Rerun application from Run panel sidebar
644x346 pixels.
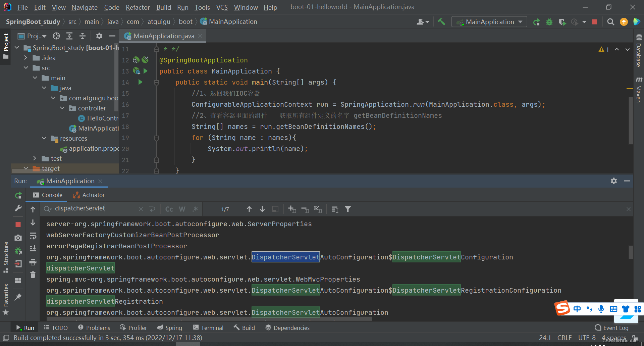point(18,195)
